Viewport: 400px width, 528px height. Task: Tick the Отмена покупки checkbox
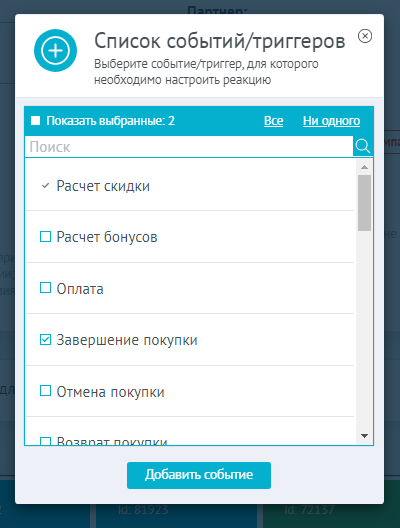click(x=45, y=391)
